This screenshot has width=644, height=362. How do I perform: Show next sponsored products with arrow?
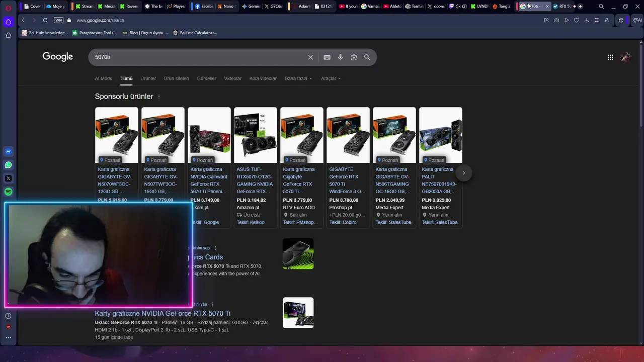(x=464, y=173)
